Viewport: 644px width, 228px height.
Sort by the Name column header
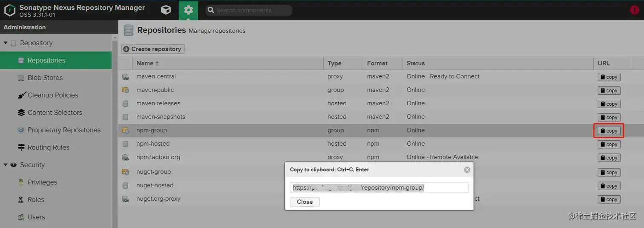pyautogui.click(x=229, y=63)
